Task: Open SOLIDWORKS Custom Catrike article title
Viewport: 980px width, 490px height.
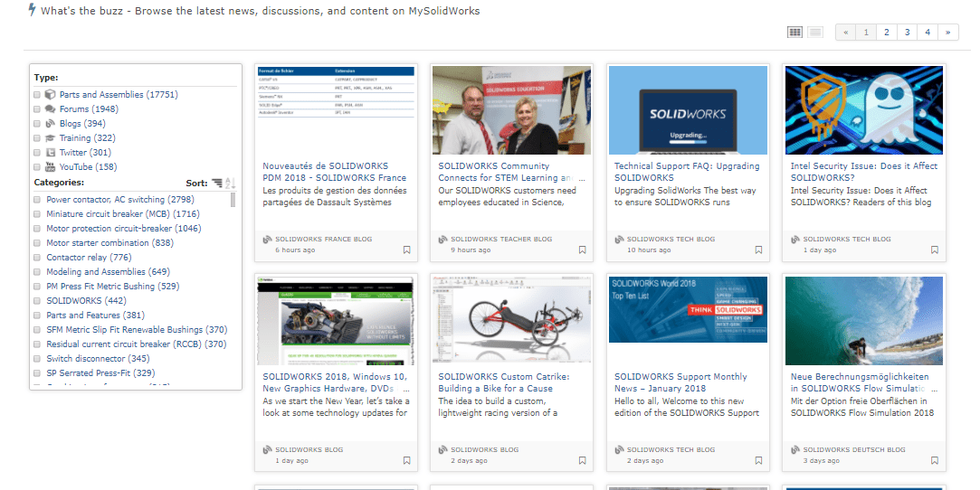Action: (504, 382)
